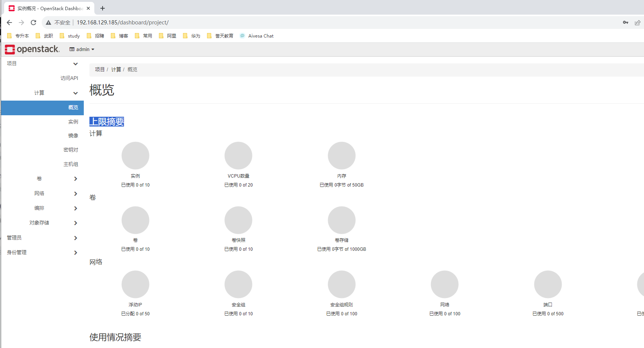Click the VCPU数量 quota pie chart

[238, 155]
